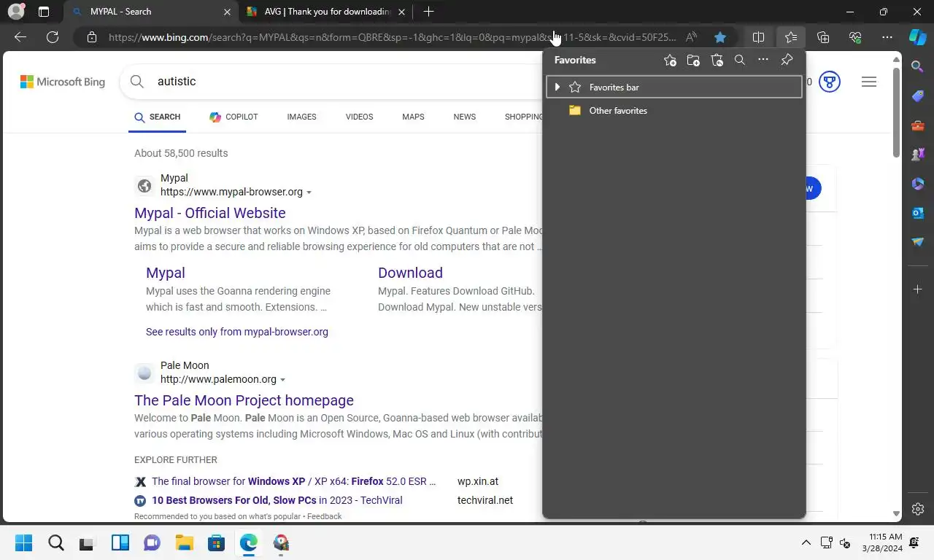
Task: Refresh the Bing search page
Action: [53, 37]
